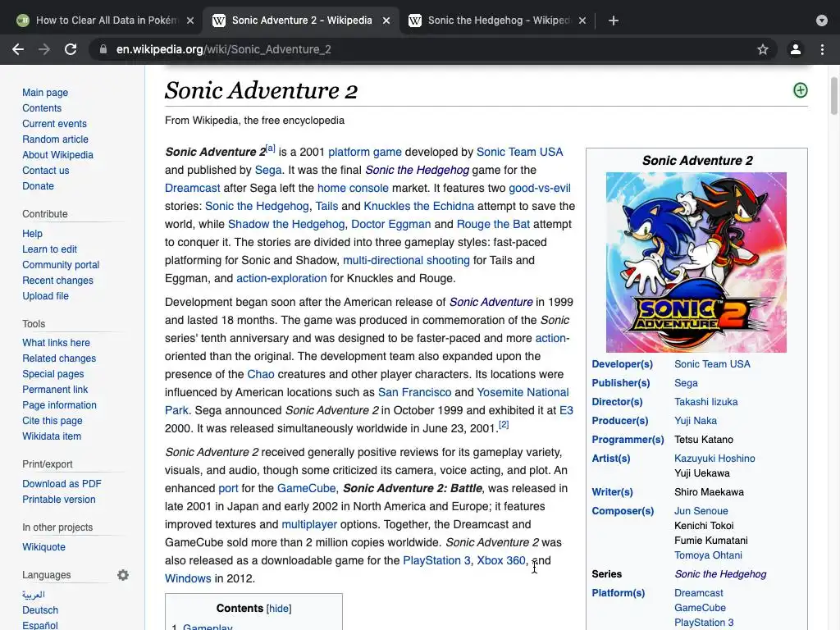Open the Xbox 360 link
Viewport: 840px width, 630px height.
(501, 560)
